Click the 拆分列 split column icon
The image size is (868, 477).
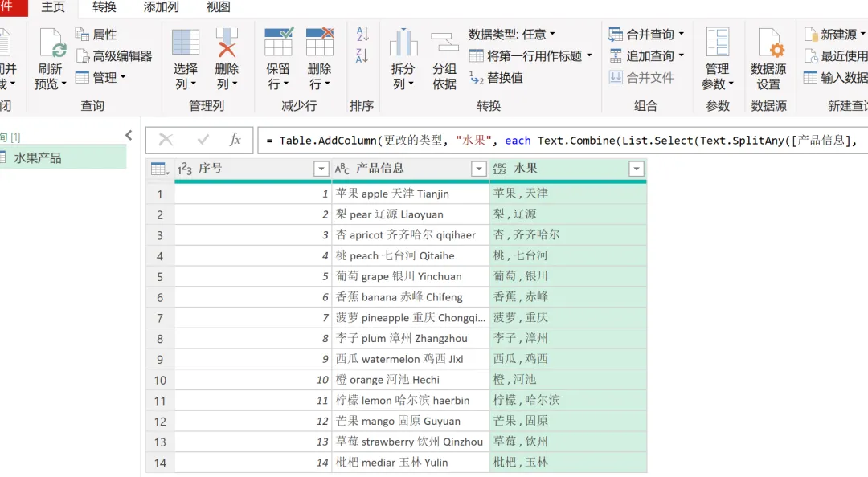pyautogui.click(x=403, y=43)
